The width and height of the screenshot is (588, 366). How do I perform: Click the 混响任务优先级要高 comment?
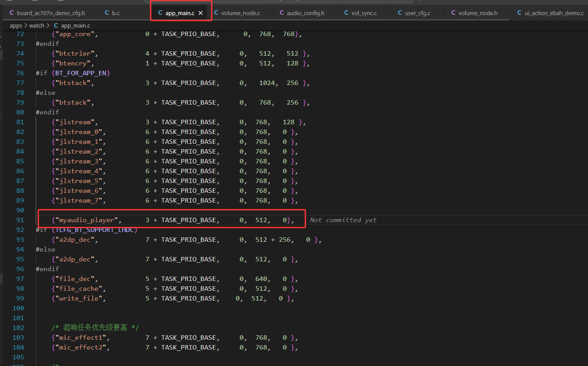[x=95, y=328]
